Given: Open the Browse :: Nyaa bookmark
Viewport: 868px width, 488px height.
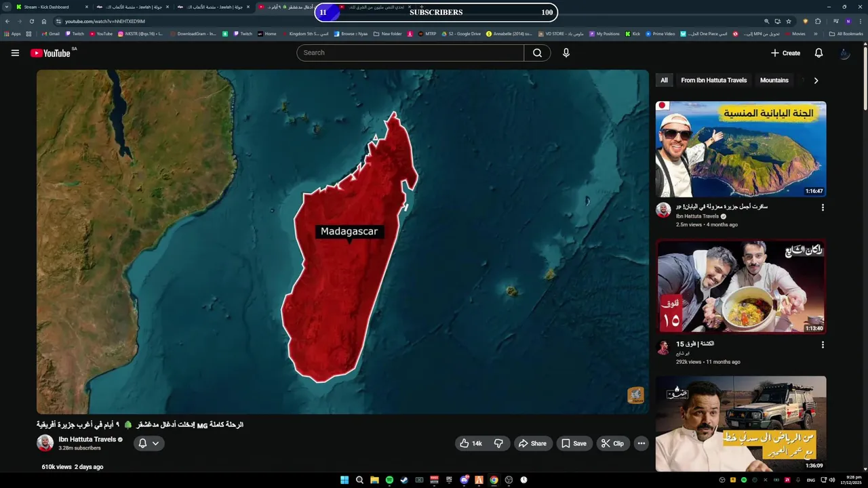Looking at the screenshot, I should 351,33.
